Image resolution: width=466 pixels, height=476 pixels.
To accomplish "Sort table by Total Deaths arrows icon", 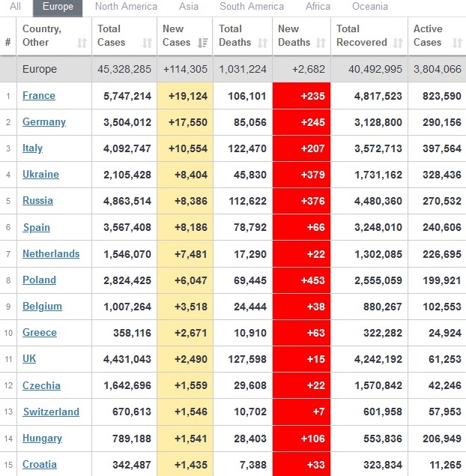I will pyautogui.click(x=262, y=43).
